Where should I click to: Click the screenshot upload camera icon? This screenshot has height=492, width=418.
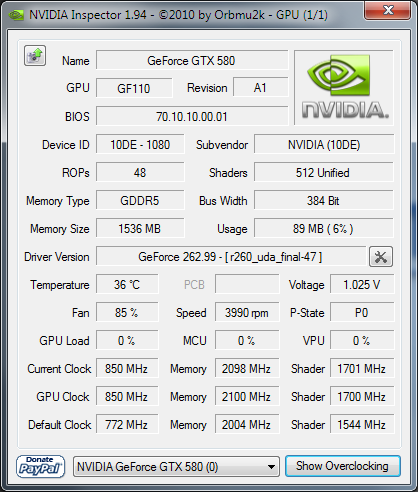[35, 55]
